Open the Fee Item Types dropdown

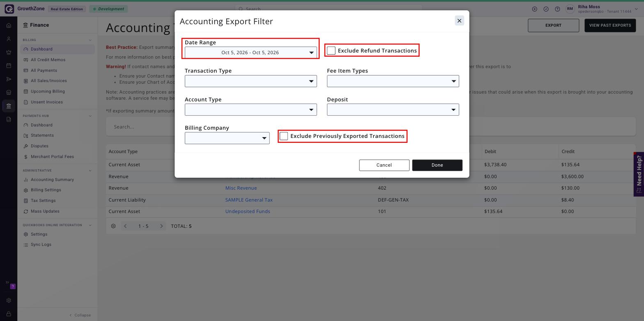(x=393, y=81)
